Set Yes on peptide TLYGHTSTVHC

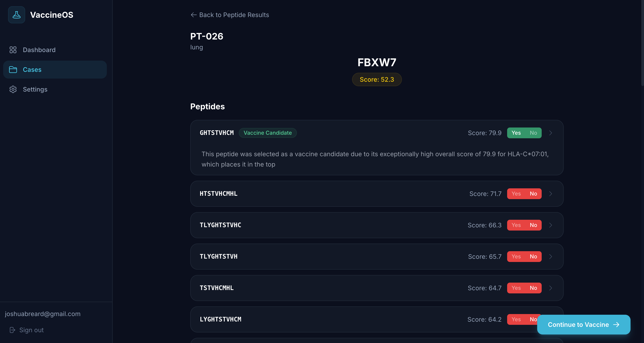click(x=516, y=225)
